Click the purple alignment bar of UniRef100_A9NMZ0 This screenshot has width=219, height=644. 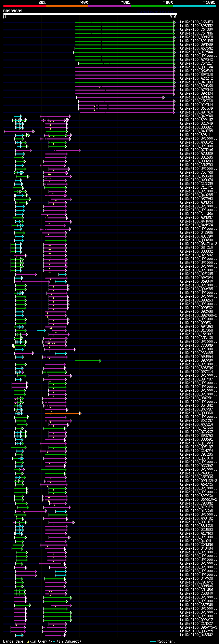click(120, 97)
